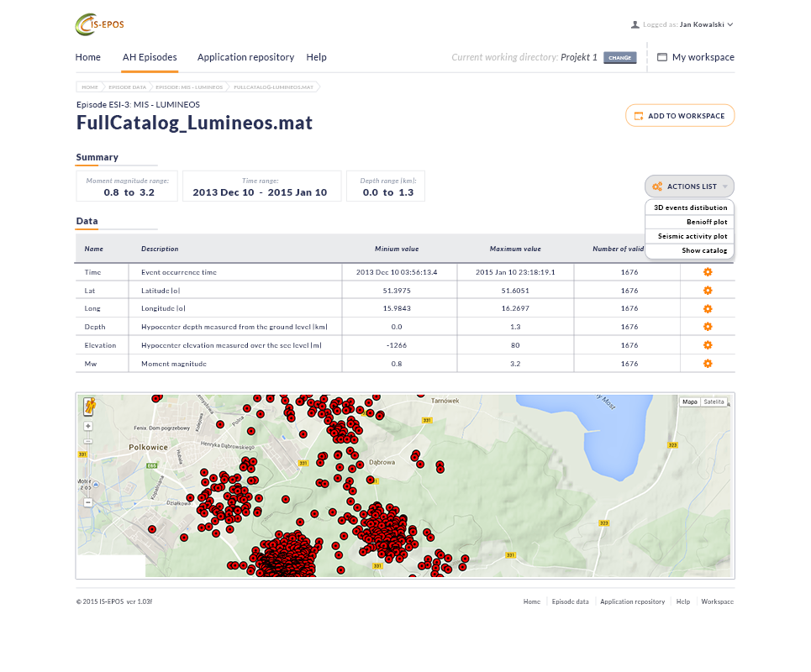Open the Application repository tab

[x=245, y=57]
